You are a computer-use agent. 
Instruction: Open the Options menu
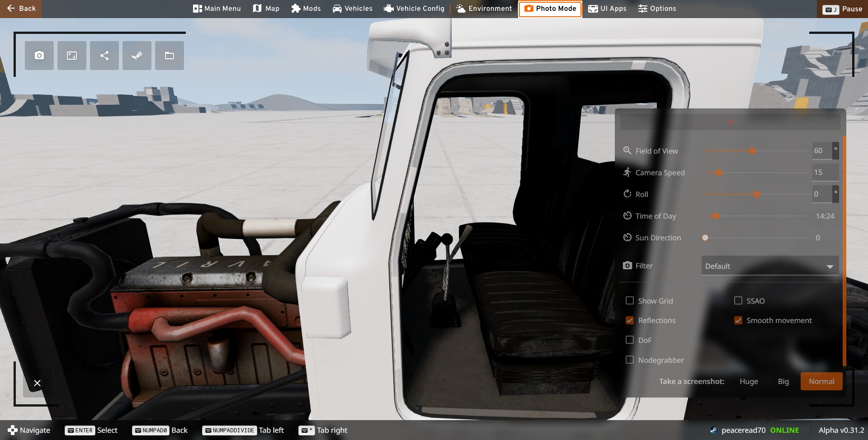657,9
